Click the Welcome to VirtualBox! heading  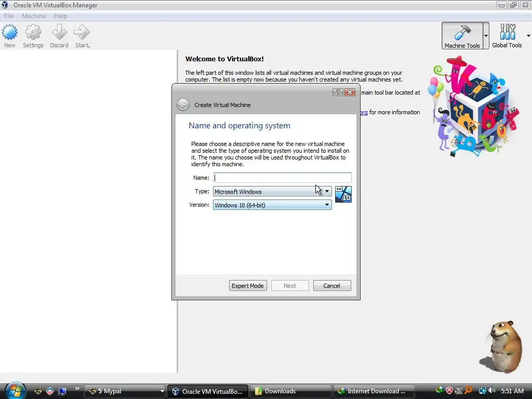pyautogui.click(x=224, y=59)
